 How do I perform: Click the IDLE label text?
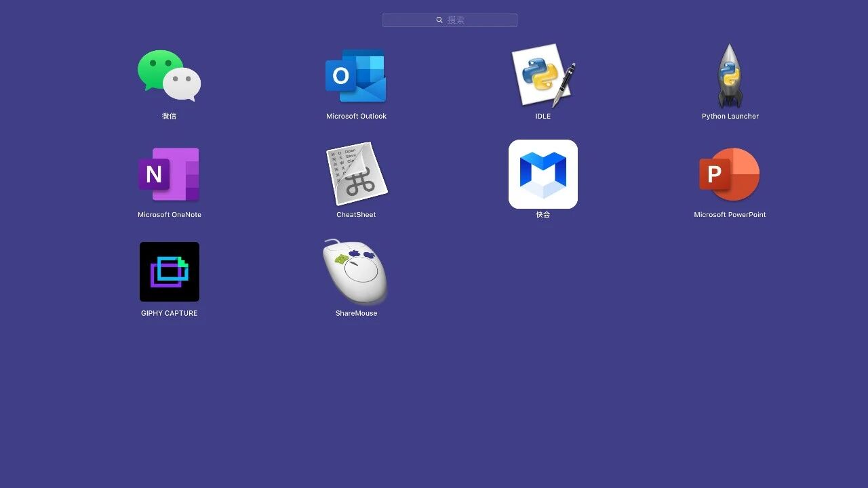point(543,116)
